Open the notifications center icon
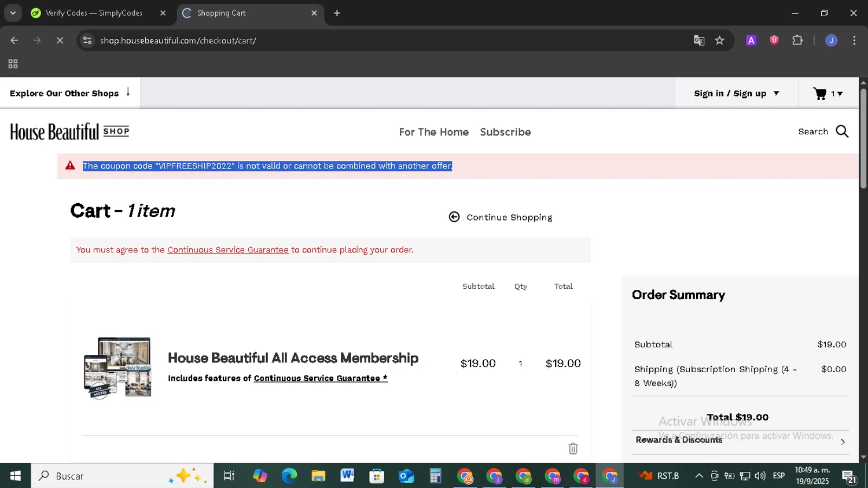Screen dimensions: 868x488 849,476
